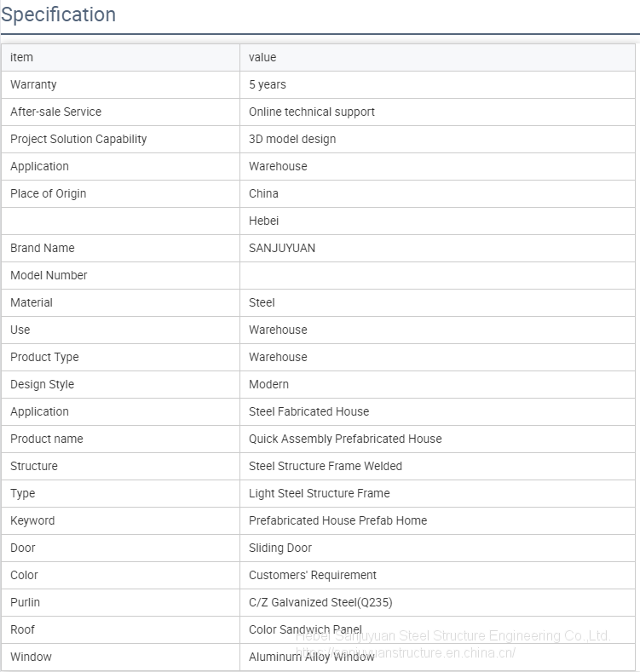Click the empty Model Number value cell

pyautogui.click(x=437, y=275)
